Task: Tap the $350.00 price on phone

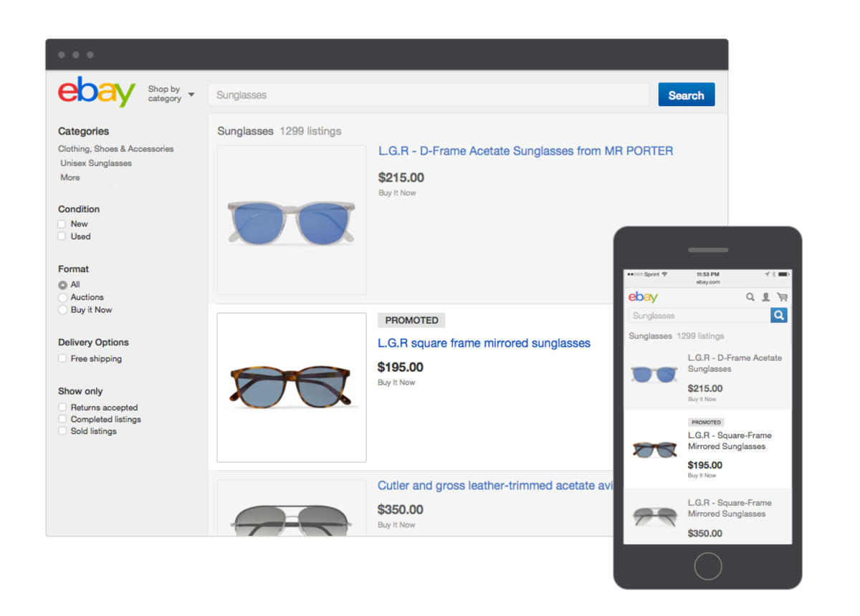Action: click(705, 534)
